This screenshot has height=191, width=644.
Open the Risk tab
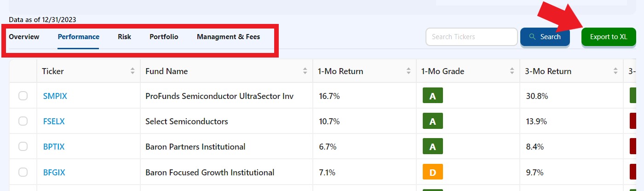click(124, 37)
